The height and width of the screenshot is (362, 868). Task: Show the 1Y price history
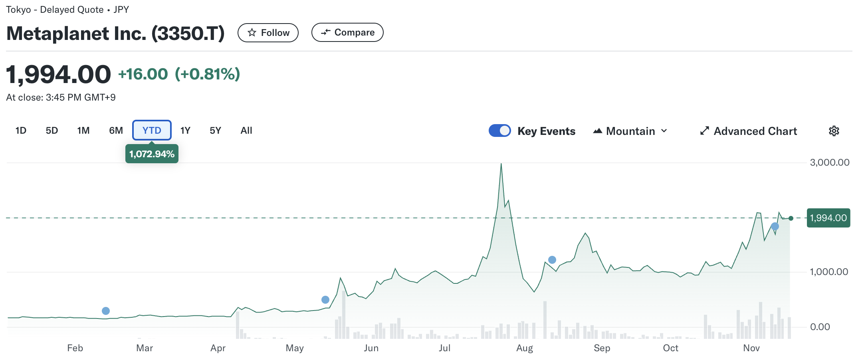pos(185,131)
